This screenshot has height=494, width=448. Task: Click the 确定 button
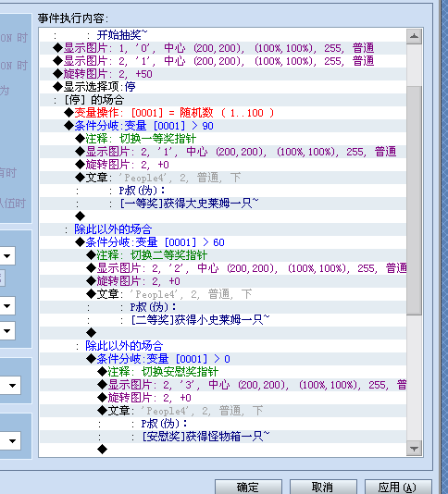(248, 487)
